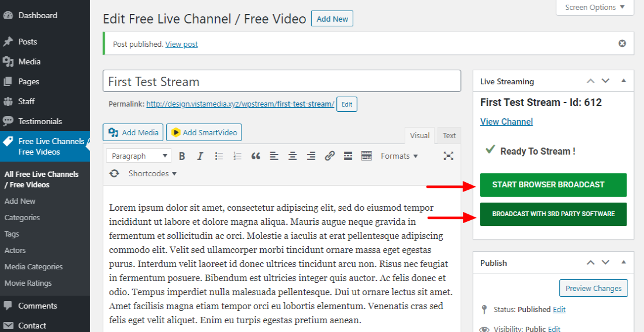644x332 pixels.
Task: Open the View Channel link
Action: point(506,122)
